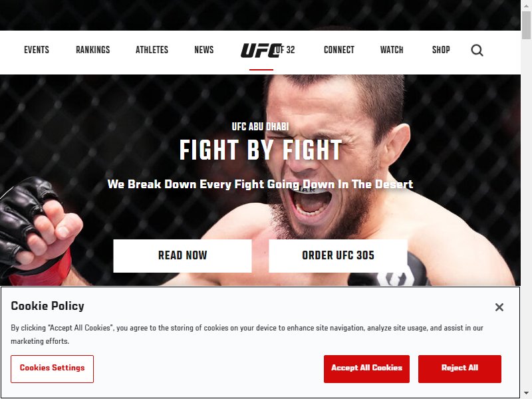Click the UFC logo in navbar
532x399 pixels.
point(261,51)
